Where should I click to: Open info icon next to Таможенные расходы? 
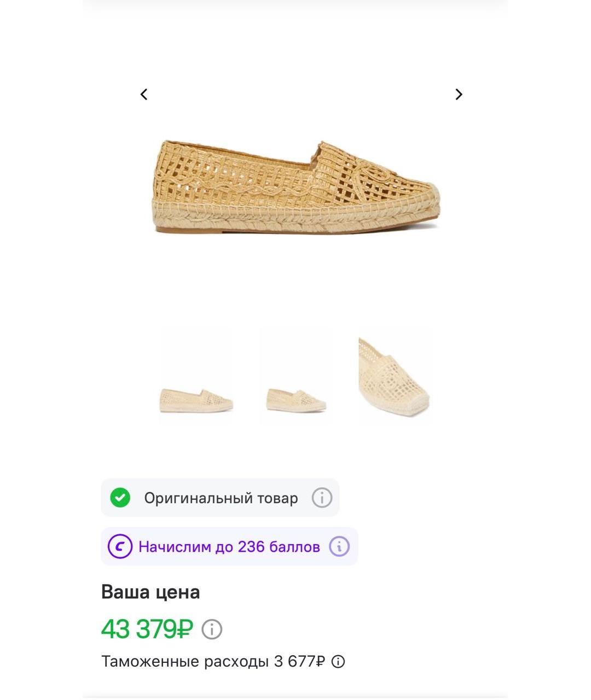(x=339, y=662)
